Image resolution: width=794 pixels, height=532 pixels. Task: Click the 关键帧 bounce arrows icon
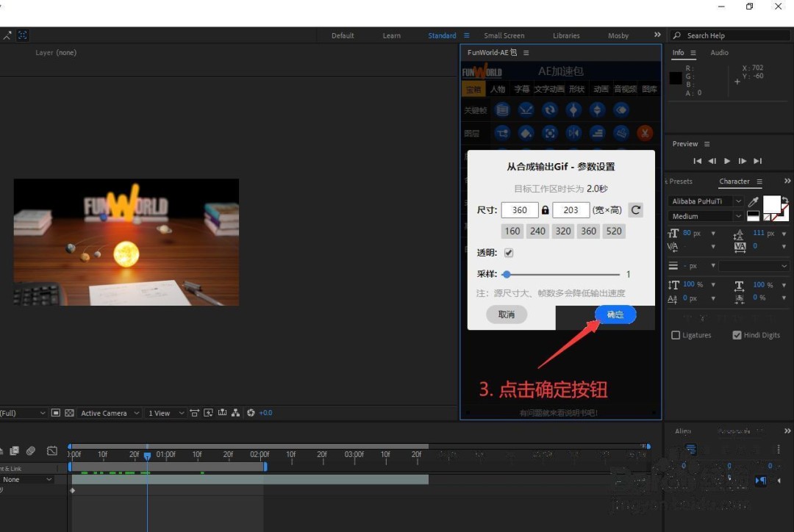point(526,109)
